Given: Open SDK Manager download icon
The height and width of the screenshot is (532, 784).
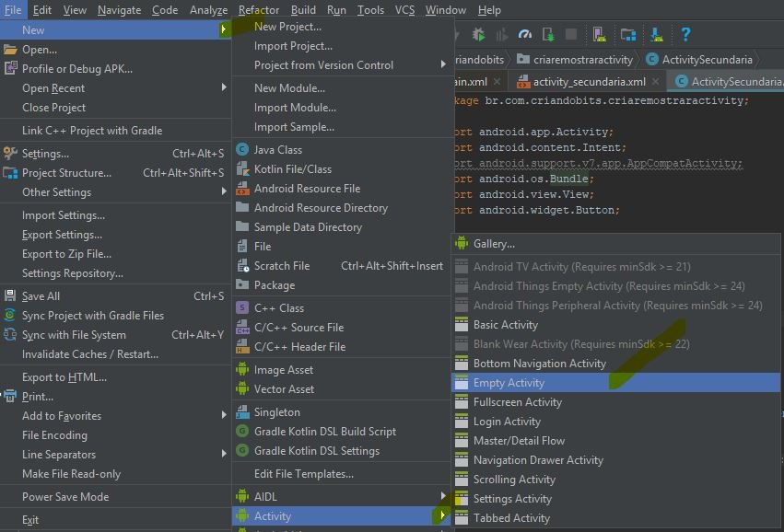Looking at the screenshot, I should pyautogui.click(x=657, y=34).
